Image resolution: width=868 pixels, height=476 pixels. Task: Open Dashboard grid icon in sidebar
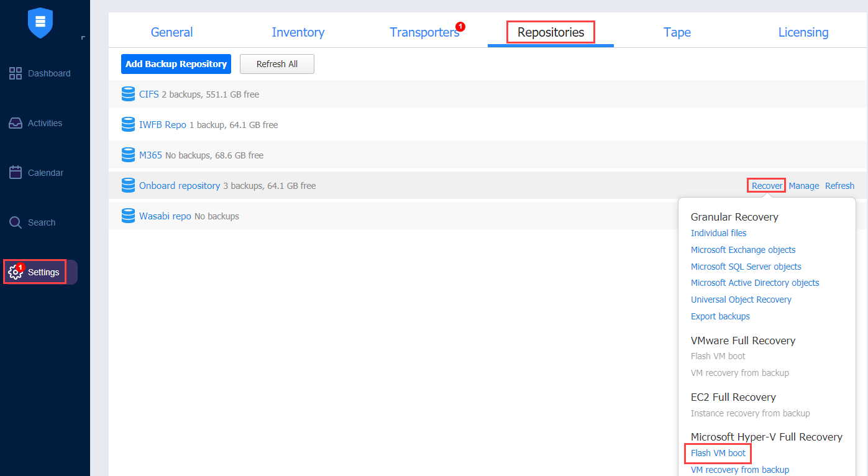(x=16, y=73)
